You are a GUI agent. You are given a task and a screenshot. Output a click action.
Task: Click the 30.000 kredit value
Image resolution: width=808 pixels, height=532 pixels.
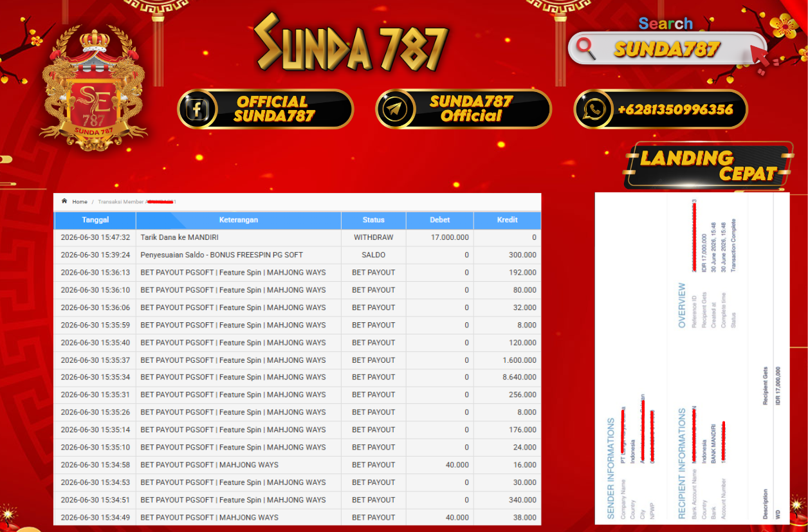point(525,482)
